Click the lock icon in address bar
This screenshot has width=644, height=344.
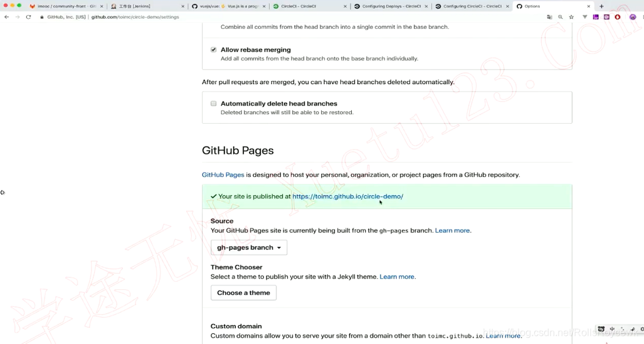pyautogui.click(x=42, y=17)
